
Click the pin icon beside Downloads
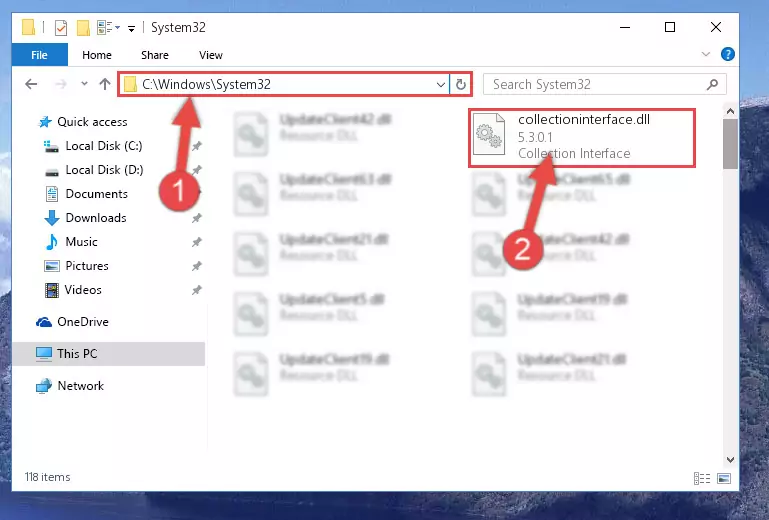pos(197,218)
